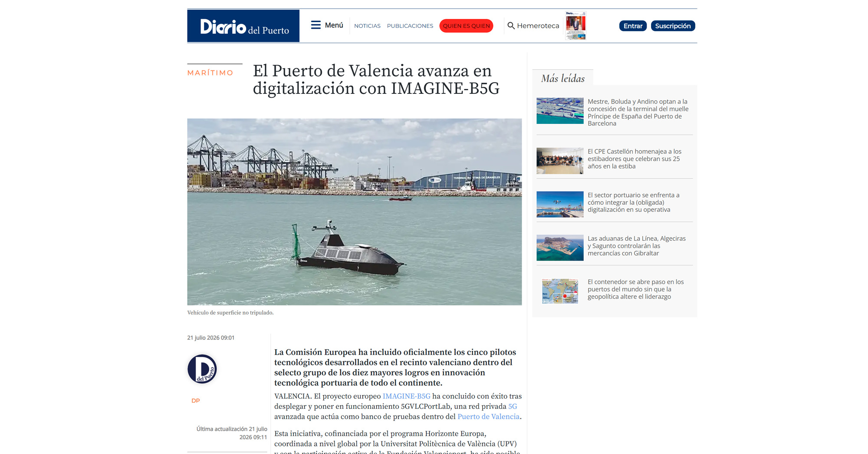Click the red QUIEN ES QUIEN button
Viewport: 868px width, 454px height.
click(x=466, y=26)
